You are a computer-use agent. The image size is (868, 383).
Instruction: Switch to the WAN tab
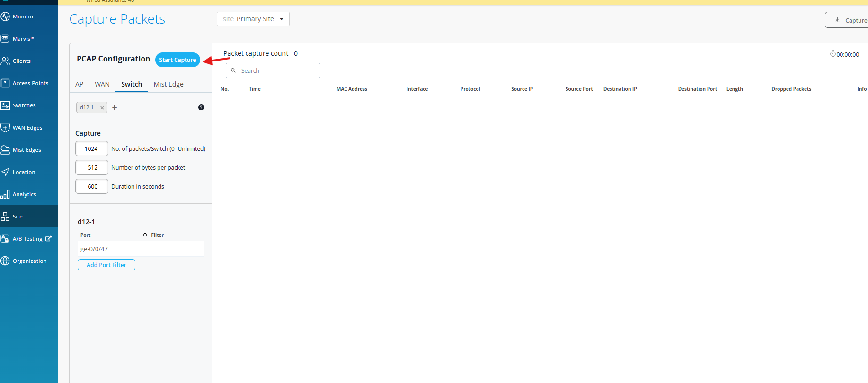coord(102,84)
